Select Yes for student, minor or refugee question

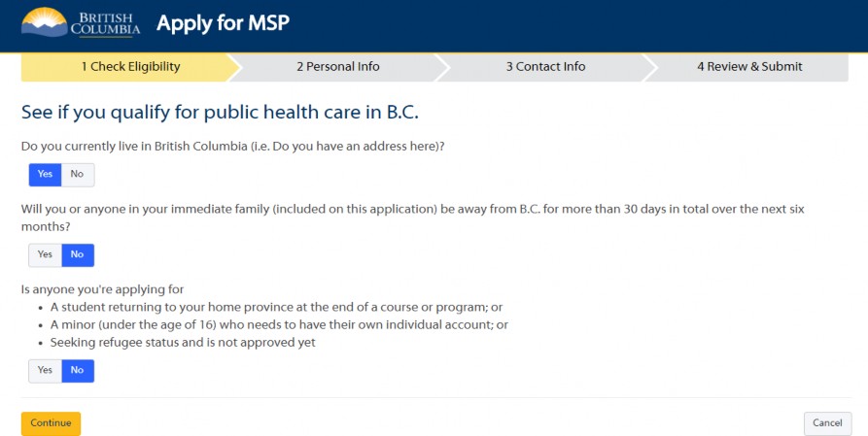(x=45, y=371)
